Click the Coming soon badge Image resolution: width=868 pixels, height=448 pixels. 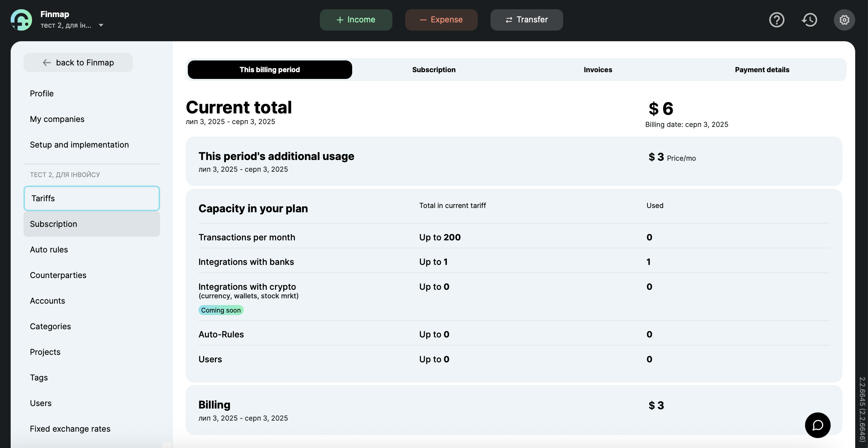point(221,310)
